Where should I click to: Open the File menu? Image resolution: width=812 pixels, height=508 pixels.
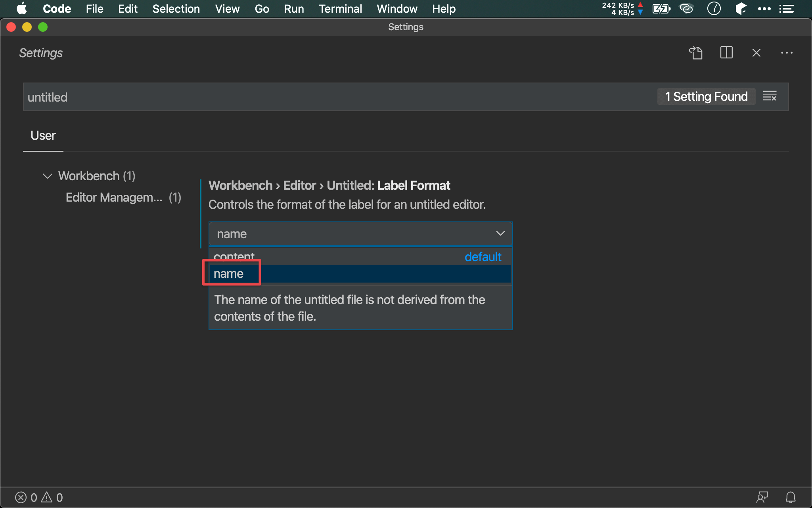(x=95, y=9)
